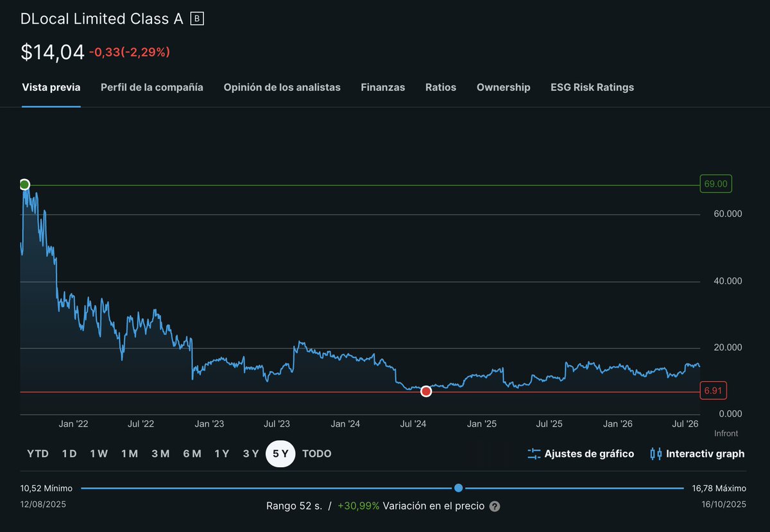Open Interactiv graph link
This screenshot has width=770, height=532.
click(x=697, y=454)
